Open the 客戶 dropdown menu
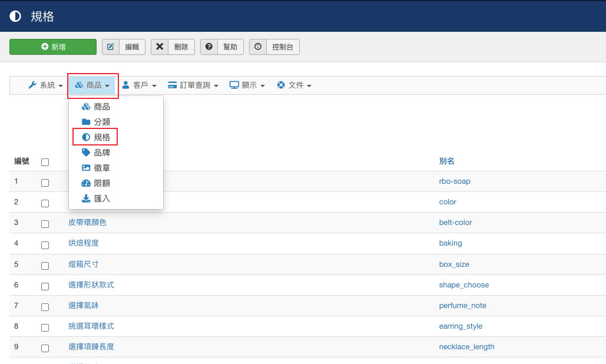Screen dimensions: 606x364 click(139, 85)
